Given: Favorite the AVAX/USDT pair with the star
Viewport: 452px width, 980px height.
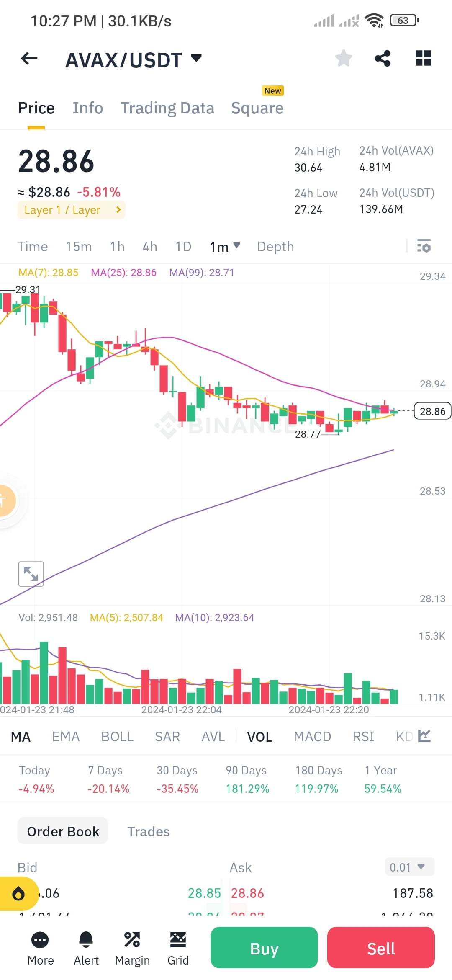Looking at the screenshot, I should 344,58.
